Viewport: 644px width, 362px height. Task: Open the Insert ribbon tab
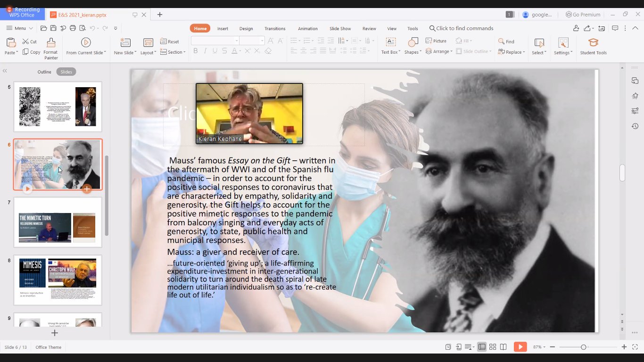point(223,28)
